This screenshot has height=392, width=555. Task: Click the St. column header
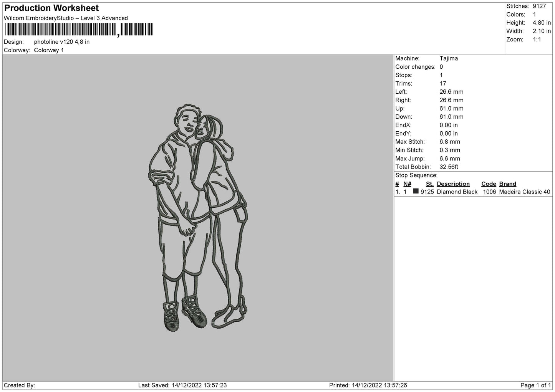(x=430, y=184)
